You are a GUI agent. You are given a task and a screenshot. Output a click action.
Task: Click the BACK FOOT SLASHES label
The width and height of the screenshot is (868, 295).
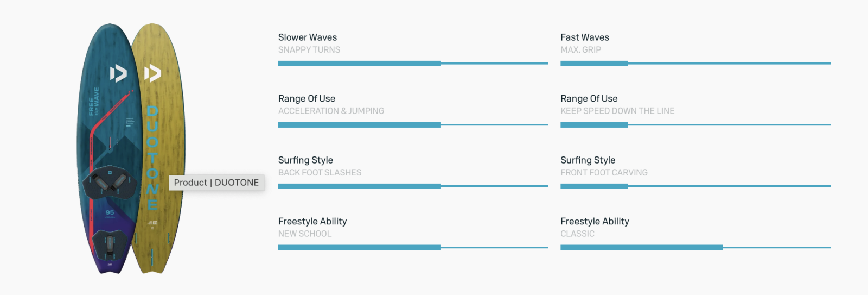point(320,173)
